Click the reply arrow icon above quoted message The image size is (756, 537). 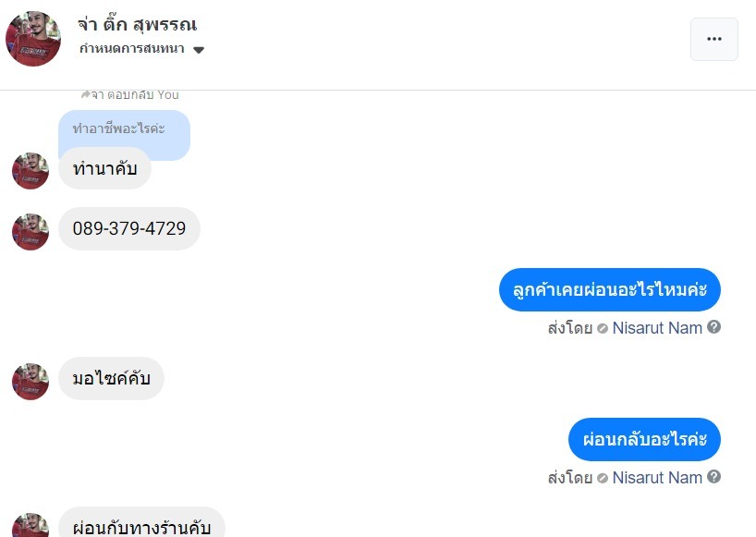[x=85, y=94]
